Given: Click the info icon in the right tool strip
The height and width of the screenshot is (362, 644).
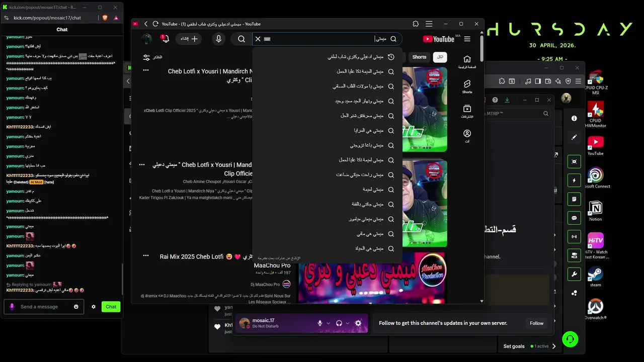Looking at the screenshot, I should point(574,119).
